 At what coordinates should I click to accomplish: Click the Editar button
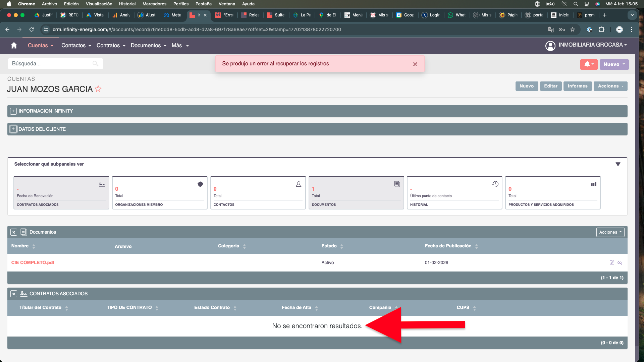tap(550, 86)
